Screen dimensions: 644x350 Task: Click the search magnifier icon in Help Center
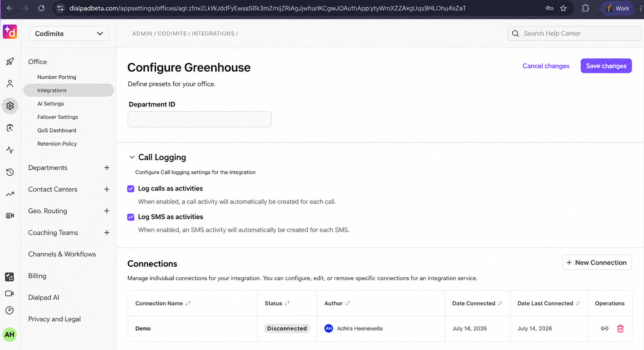[515, 33]
